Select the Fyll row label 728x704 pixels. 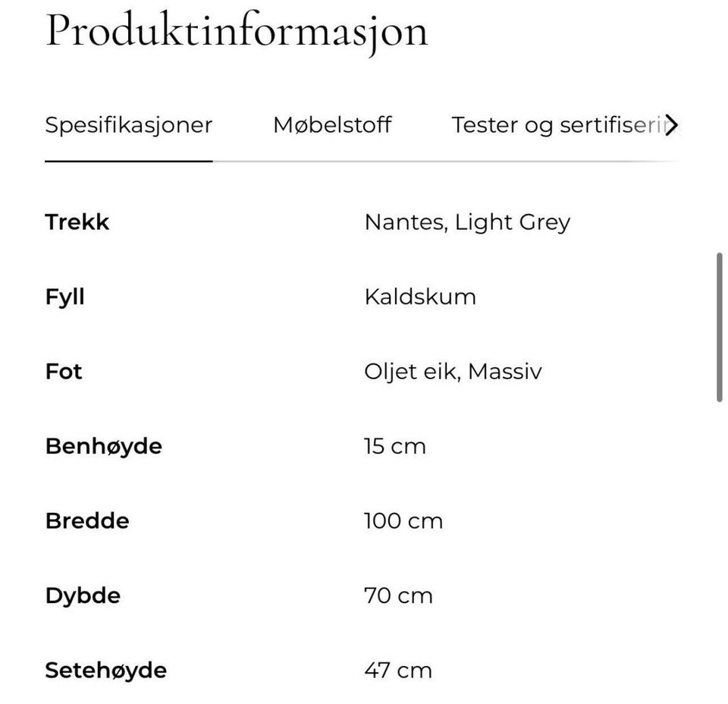(x=64, y=297)
